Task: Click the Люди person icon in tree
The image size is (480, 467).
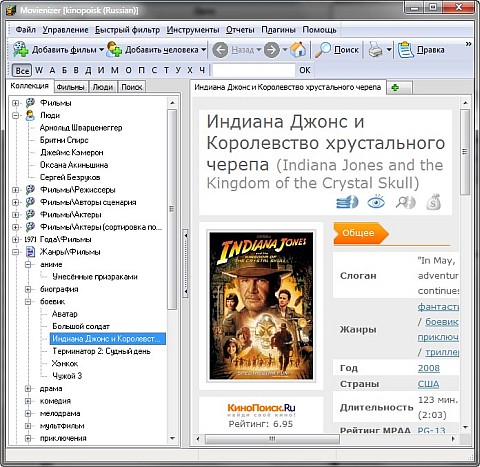Action: point(30,115)
